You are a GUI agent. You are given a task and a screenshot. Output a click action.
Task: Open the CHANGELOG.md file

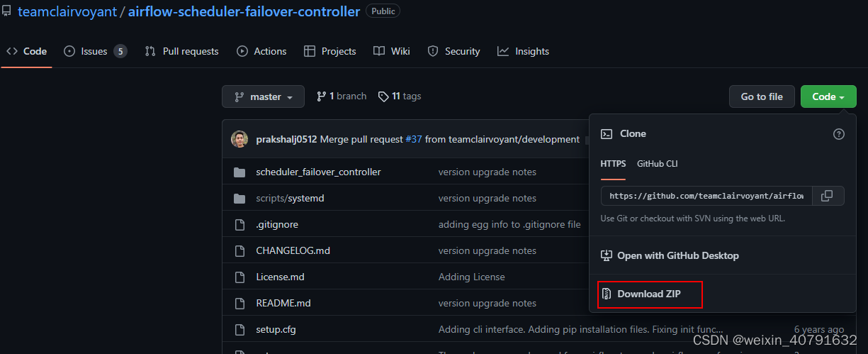[x=293, y=250]
